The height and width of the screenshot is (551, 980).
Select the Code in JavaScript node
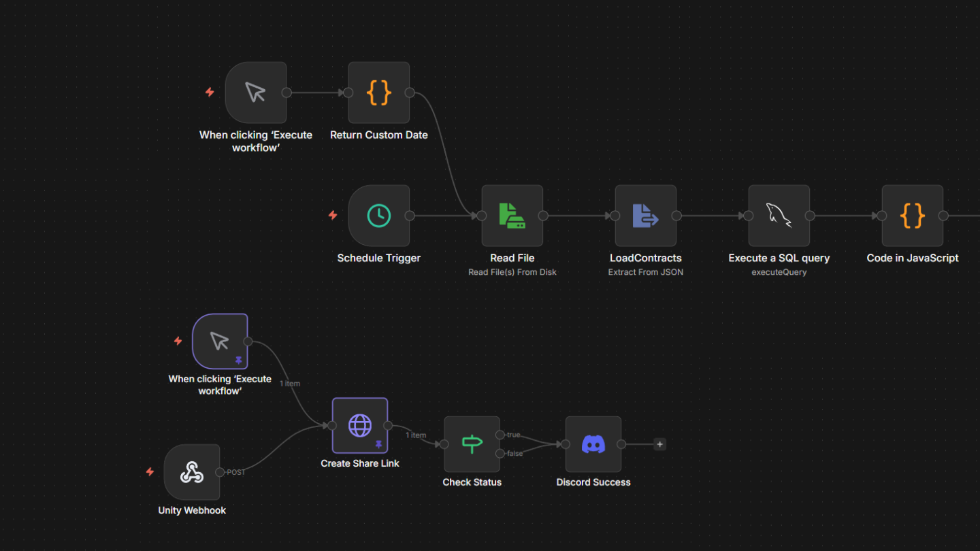pos(913,216)
